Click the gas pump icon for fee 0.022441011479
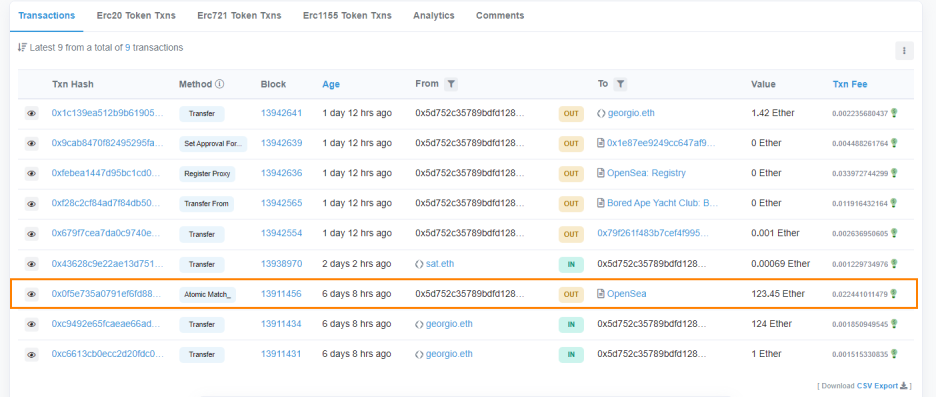Viewport: 936px width, 397px height. 894,293
